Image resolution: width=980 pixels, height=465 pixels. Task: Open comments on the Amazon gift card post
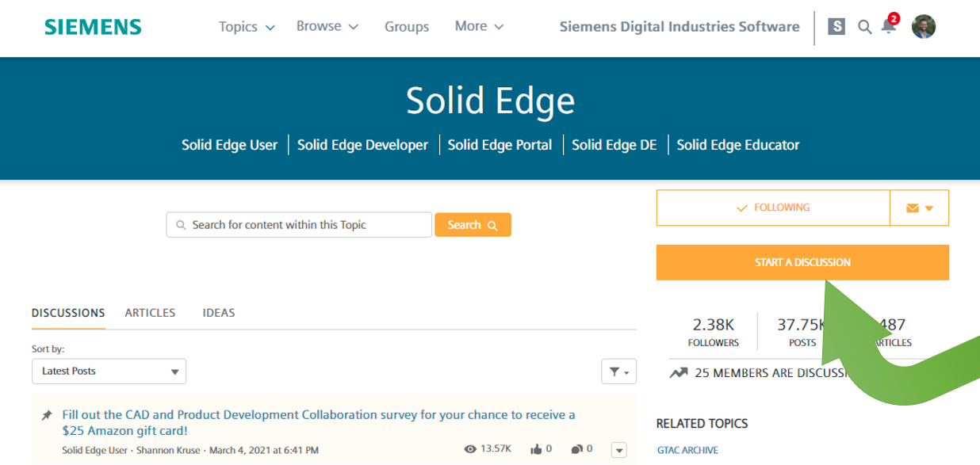pyautogui.click(x=579, y=448)
